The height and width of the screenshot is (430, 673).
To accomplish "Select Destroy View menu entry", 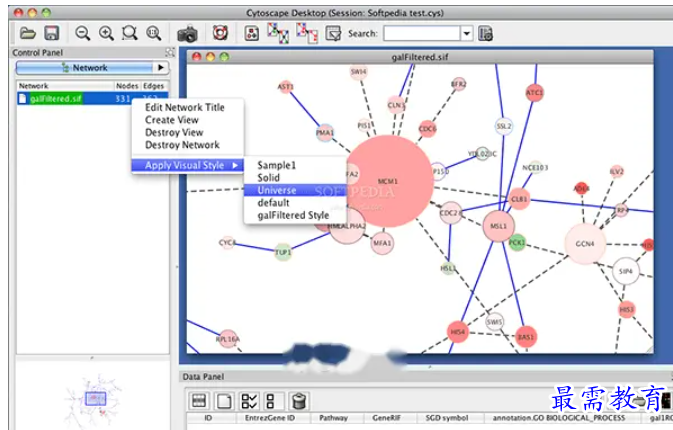I will pos(174,132).
